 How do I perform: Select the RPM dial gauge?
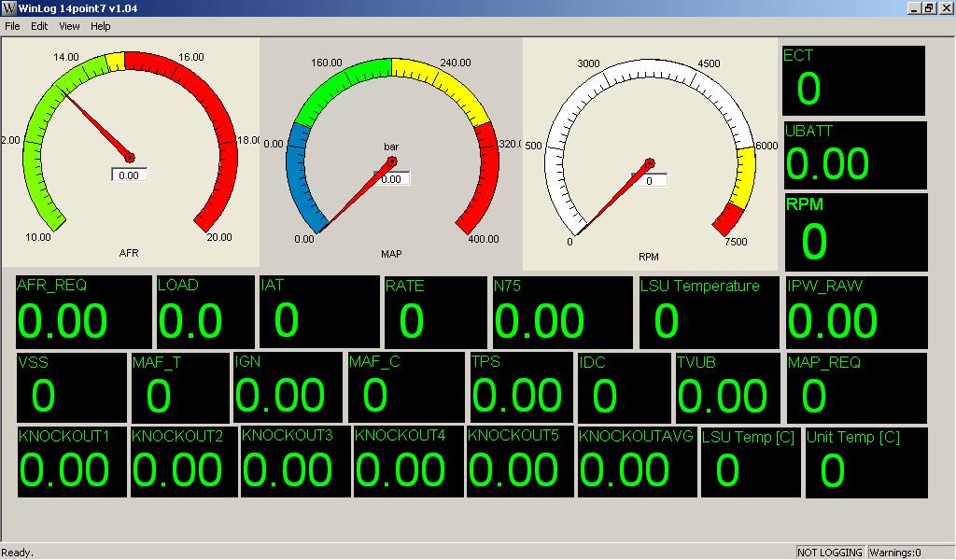pos(650,154)
